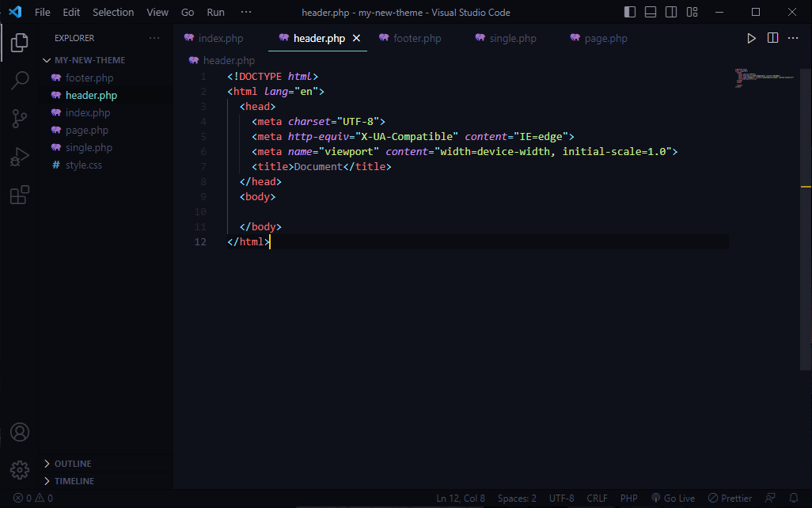Open notifications bell in status bar
The width and height of the screenshot is (812, 508).
(793, 499)
